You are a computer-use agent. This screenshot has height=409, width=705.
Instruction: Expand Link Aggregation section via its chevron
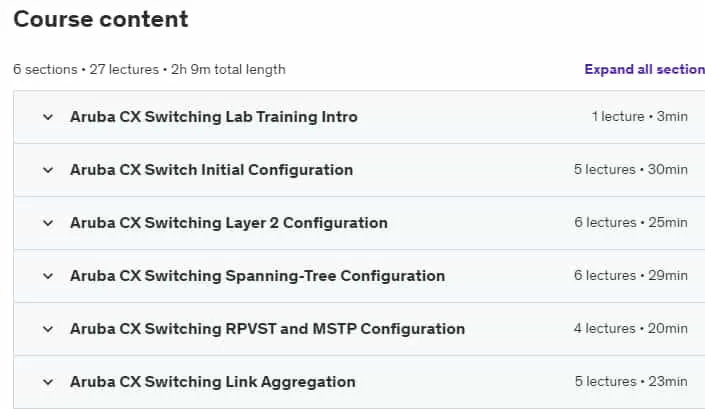[48, 382]
